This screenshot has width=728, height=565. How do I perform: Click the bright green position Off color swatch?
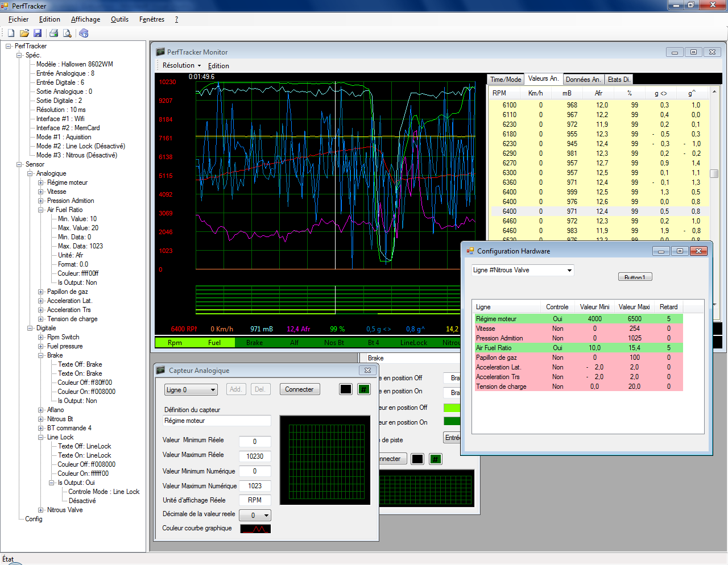coord(452,408)
